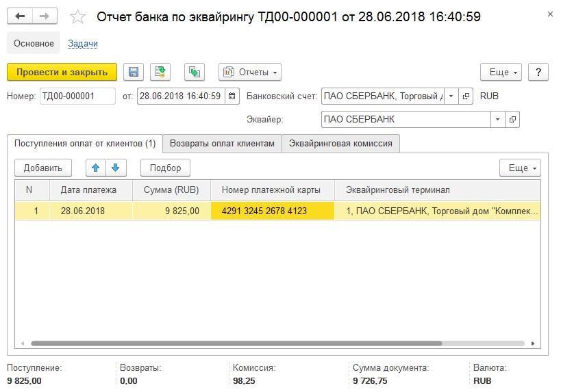
Task: Select Поступления оплат от клиентов tab
Action: pyautogui.click(x=85, y=144)
